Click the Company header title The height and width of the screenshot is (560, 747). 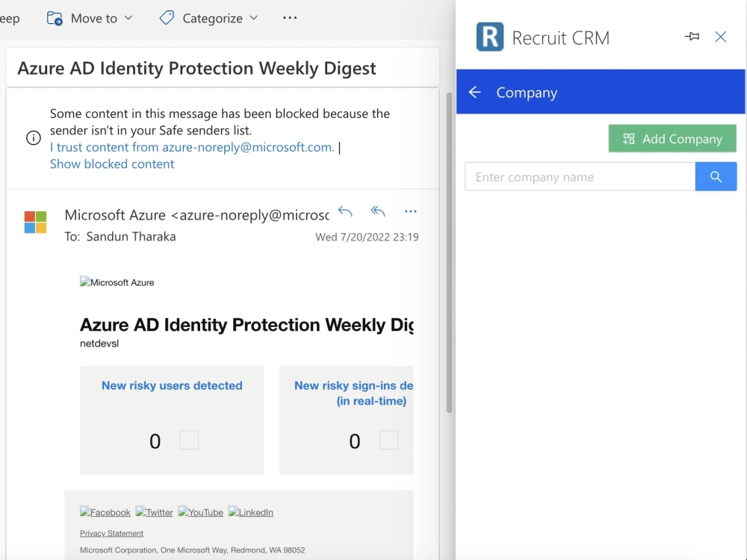527,93
